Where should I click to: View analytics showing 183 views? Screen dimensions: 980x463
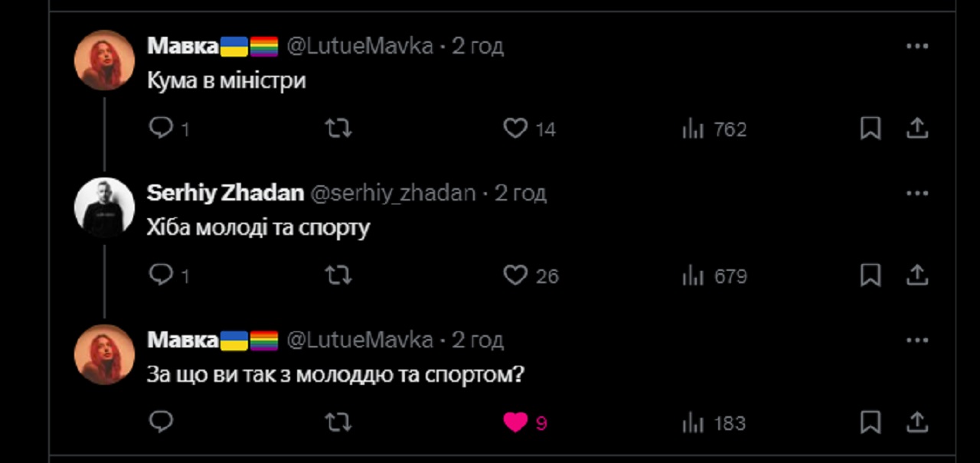[x=693, y=422]
